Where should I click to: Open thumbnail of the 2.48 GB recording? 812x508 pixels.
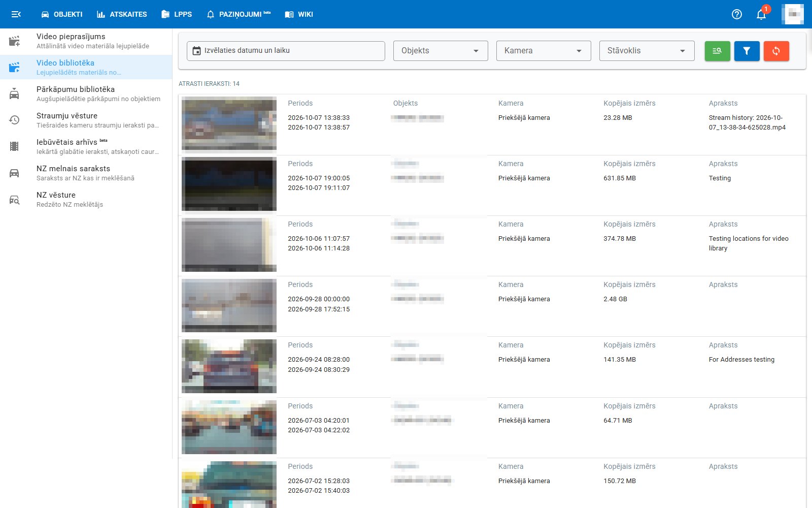(229, 305)
